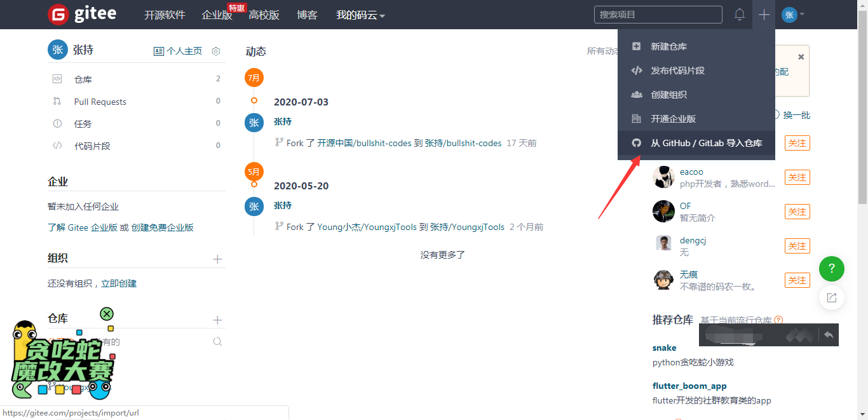Open 创建免费企业版 link
Viewport: 868px width, 420px height.
[x=163, y=227]
